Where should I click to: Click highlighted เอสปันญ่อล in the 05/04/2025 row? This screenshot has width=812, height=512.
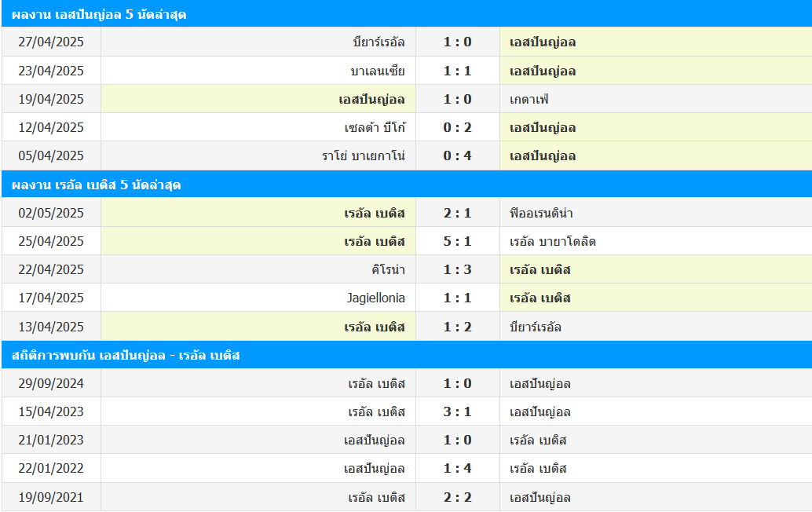[x=543, y=155]
